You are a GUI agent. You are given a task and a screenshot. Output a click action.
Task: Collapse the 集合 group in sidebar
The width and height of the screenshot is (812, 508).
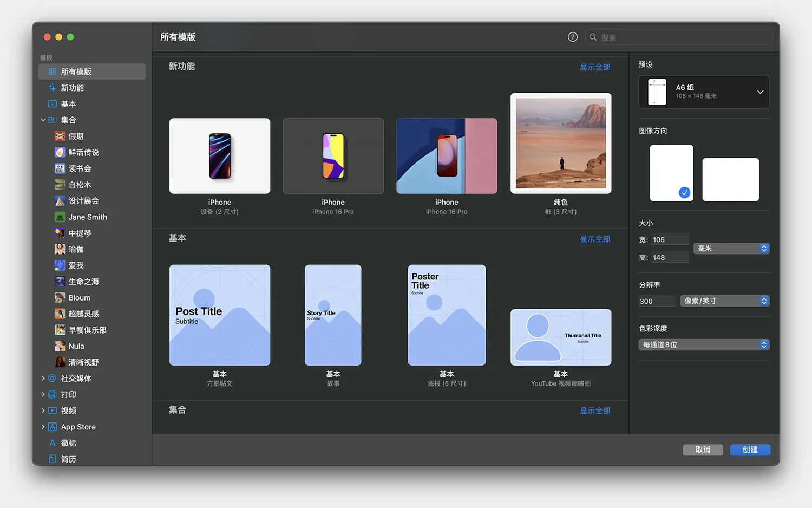[43, 120]
